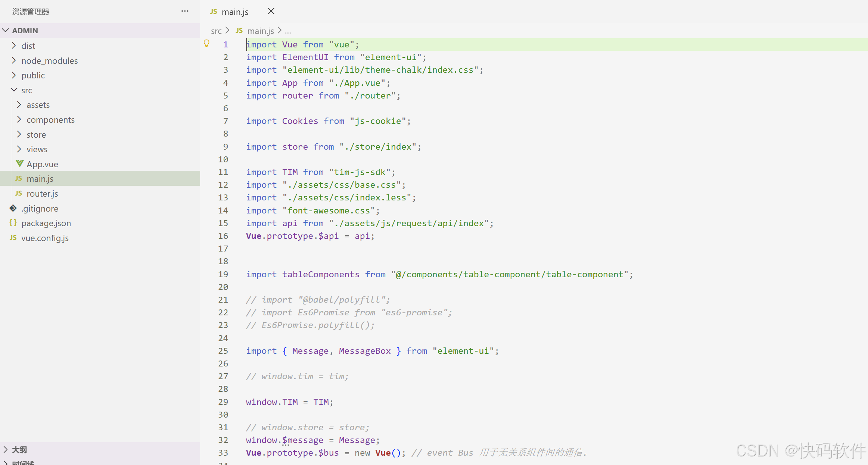Click the braces icon of package.json
Viewport: 868px width, 465px height.
(x=13, y=223)
